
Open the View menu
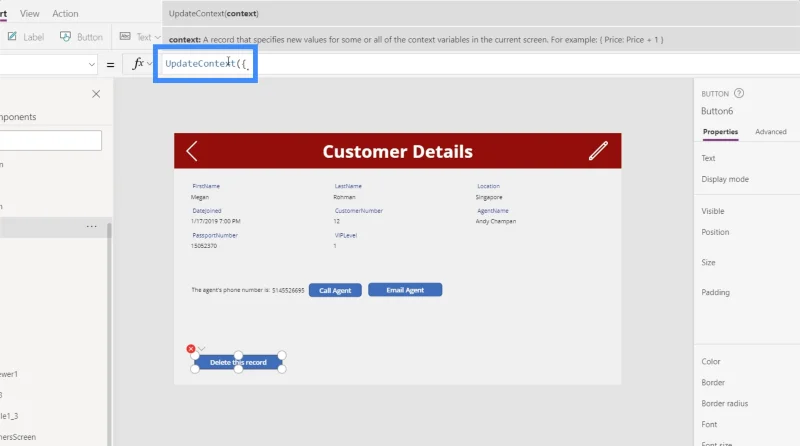coord(30,14)
